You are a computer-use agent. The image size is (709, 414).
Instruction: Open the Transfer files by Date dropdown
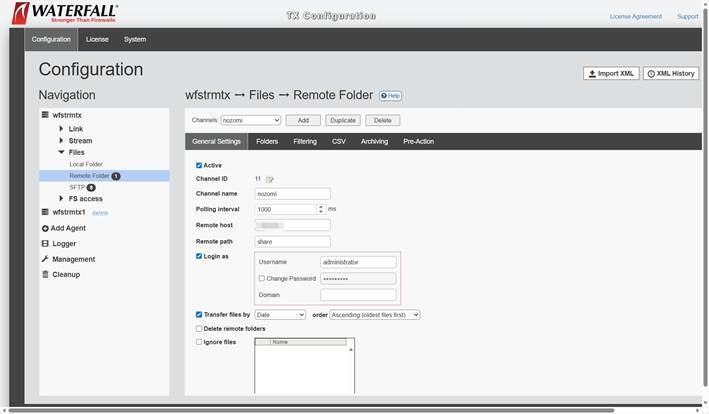[280, 314]
